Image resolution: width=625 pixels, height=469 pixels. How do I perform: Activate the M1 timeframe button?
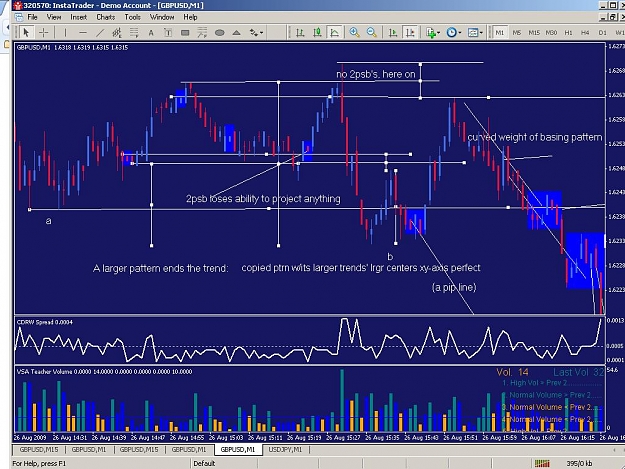click(x=500, y=33)
